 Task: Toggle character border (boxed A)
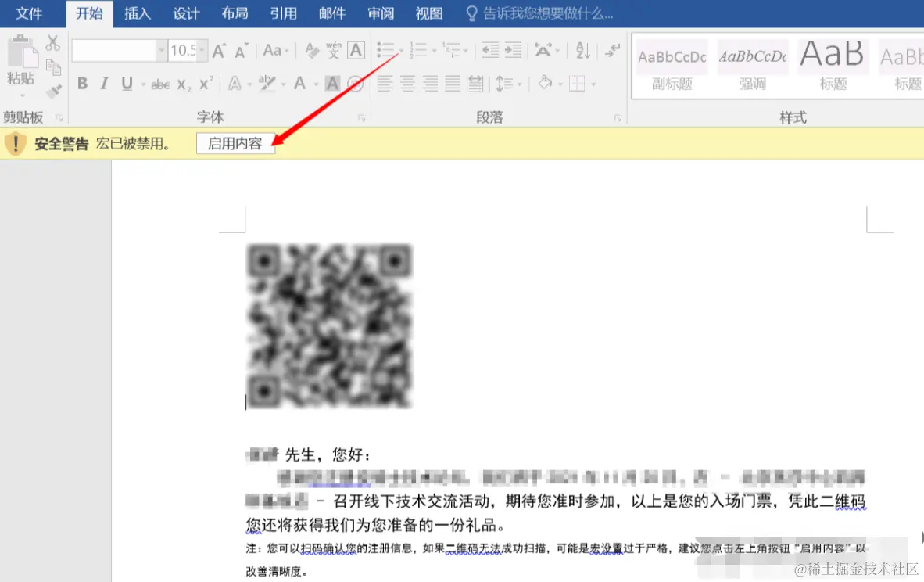pos(356,51)
